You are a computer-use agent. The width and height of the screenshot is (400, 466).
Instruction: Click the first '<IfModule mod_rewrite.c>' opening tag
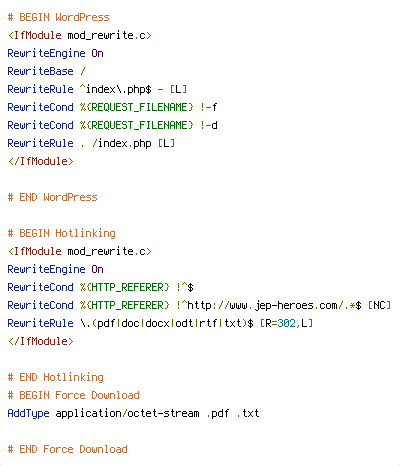pos(79,35)
